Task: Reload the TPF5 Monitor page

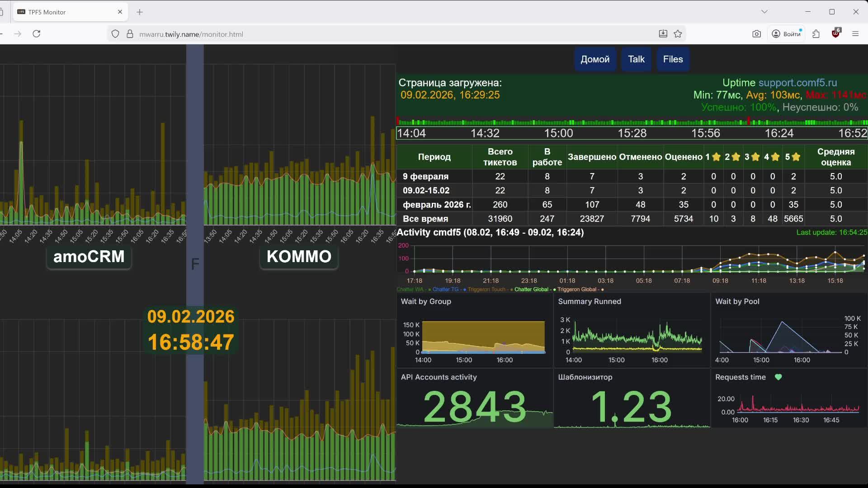Action: 37,34
